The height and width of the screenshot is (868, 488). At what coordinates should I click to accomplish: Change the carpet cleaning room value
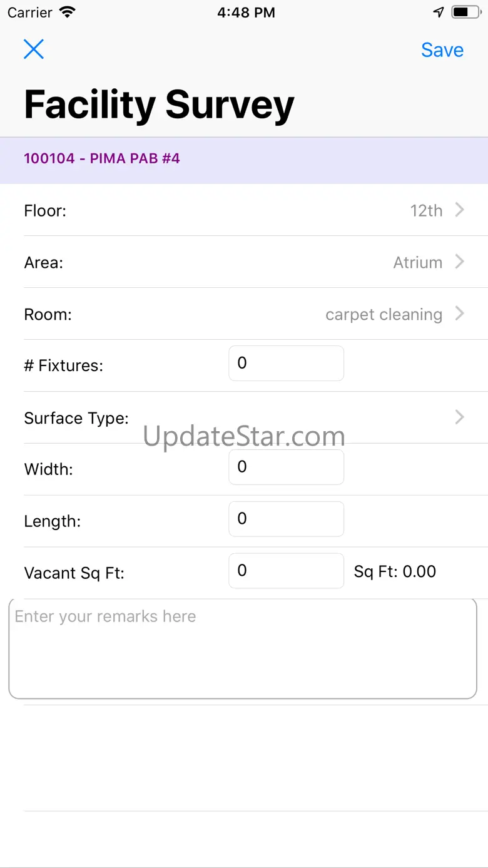[x=384, y=315]
